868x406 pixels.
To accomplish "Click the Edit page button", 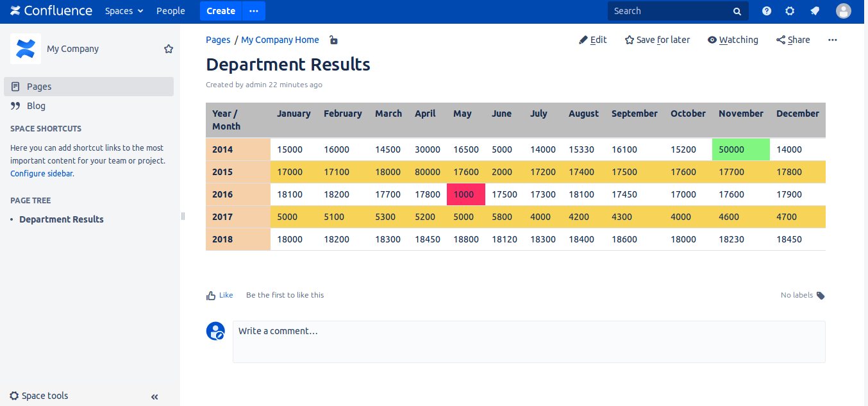I will 593,40.
